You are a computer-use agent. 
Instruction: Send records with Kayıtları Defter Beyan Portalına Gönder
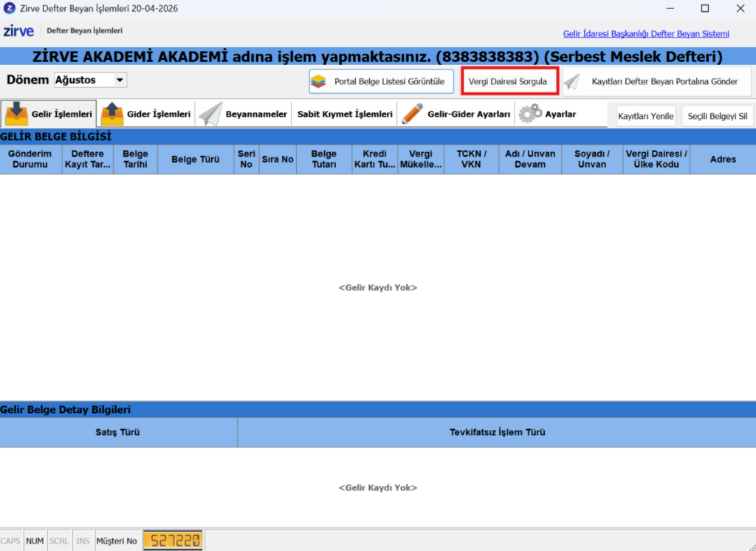coord(656,81)
